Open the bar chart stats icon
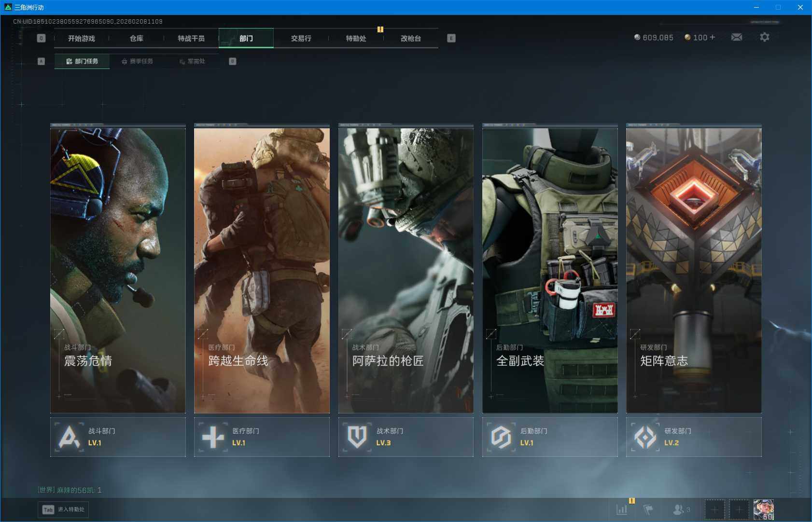The width and height of the screenshot is (812, 522). pyautogui.click(x=622, y=509)
